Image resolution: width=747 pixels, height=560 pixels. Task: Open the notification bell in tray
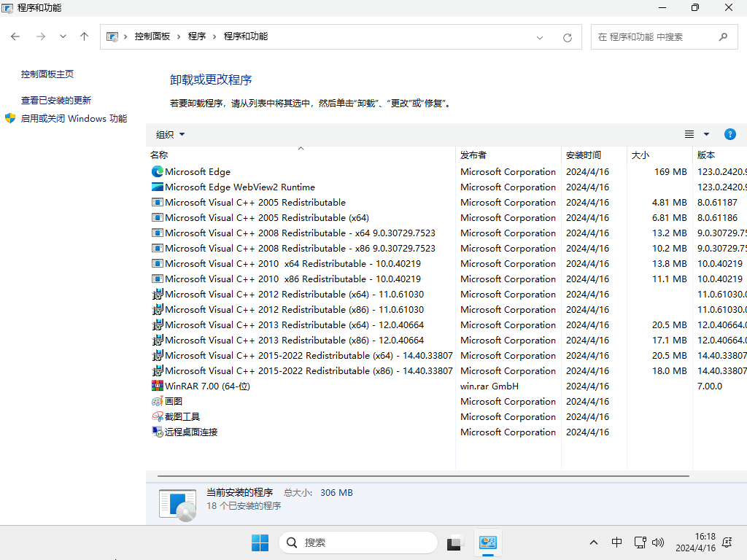coord(727,542)
